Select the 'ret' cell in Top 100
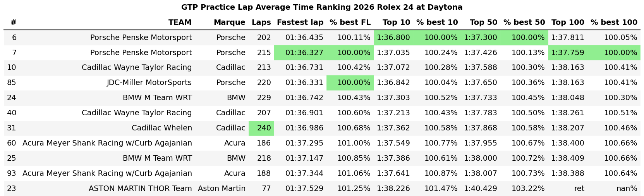The height and width of the screenshot is (196, 644). coord(579,189)
